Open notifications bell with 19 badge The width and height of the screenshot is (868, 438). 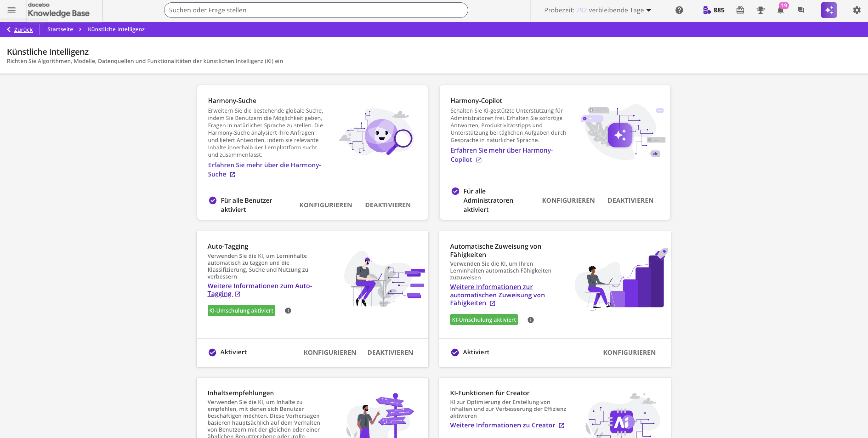pos(780,10)
